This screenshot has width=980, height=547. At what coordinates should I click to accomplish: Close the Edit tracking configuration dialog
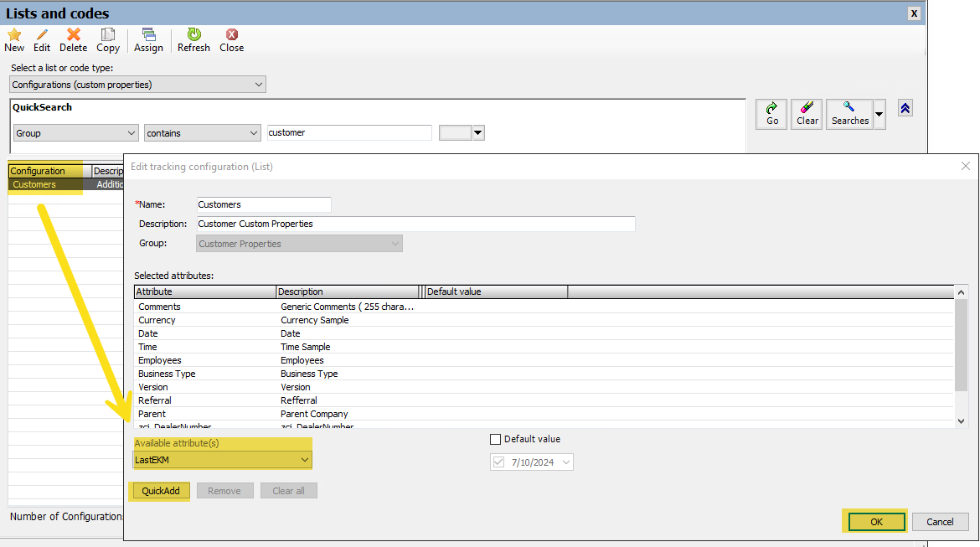[965, 167]
